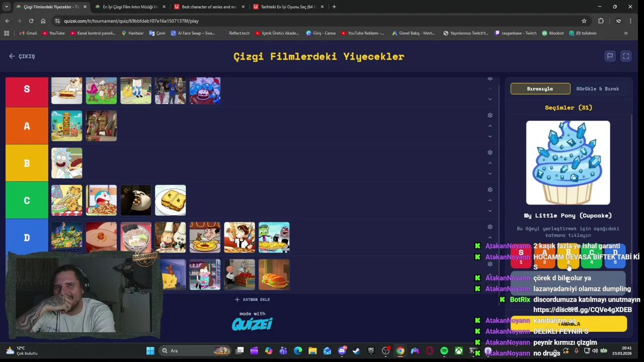The height and width of the screenshot is (362, 644).
Task: Open YouTube bookmark
Action: point(54,33)
